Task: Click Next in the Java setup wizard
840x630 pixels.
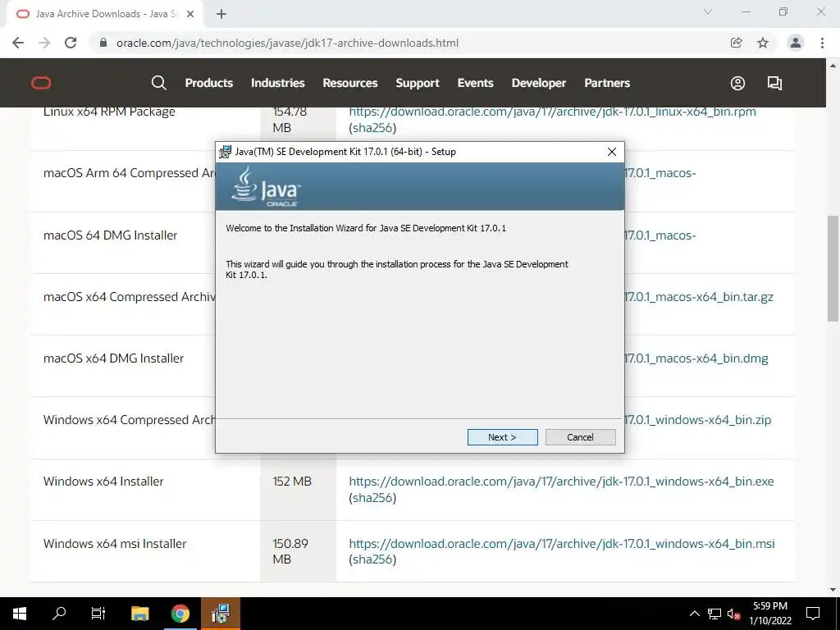Action: point(502,437)
